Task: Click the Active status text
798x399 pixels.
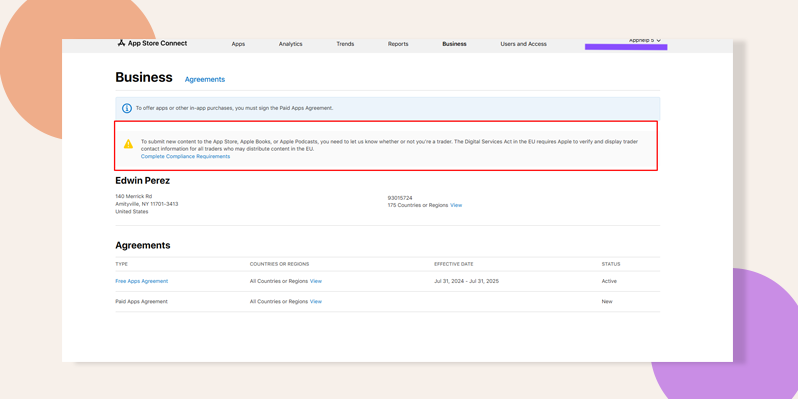Action: [609, 281]
